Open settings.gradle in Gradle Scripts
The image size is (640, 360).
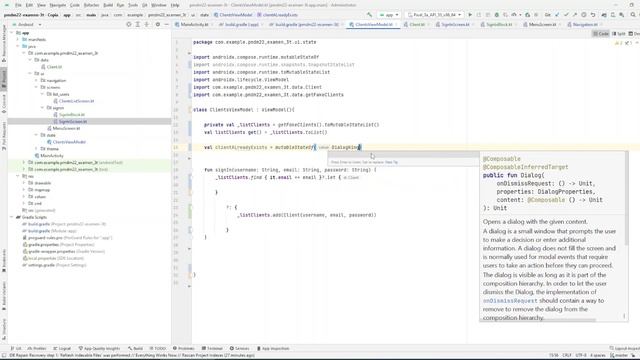[x=54, y=265]
